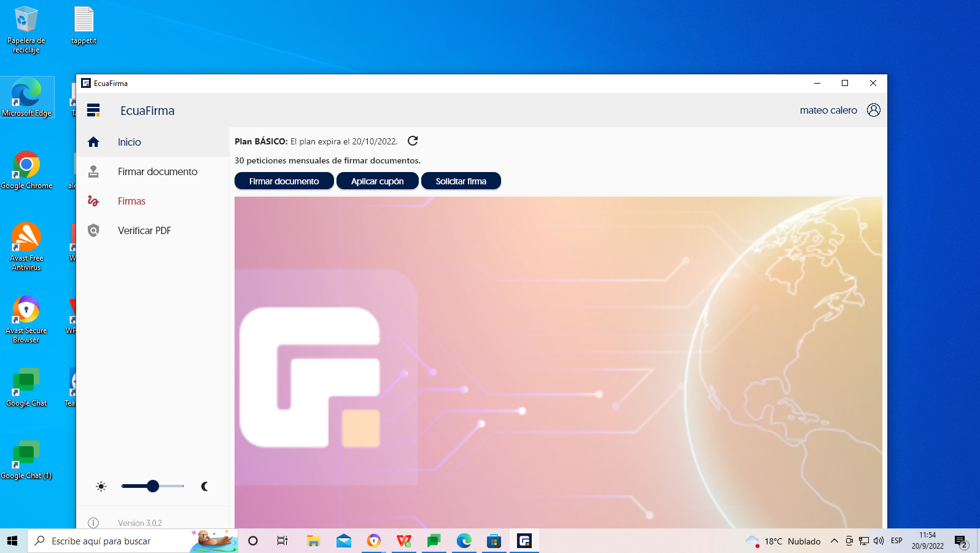Click the blue Firmar documento button
Image resolution: width=980 pixels, height=553 pixels.
284,181
